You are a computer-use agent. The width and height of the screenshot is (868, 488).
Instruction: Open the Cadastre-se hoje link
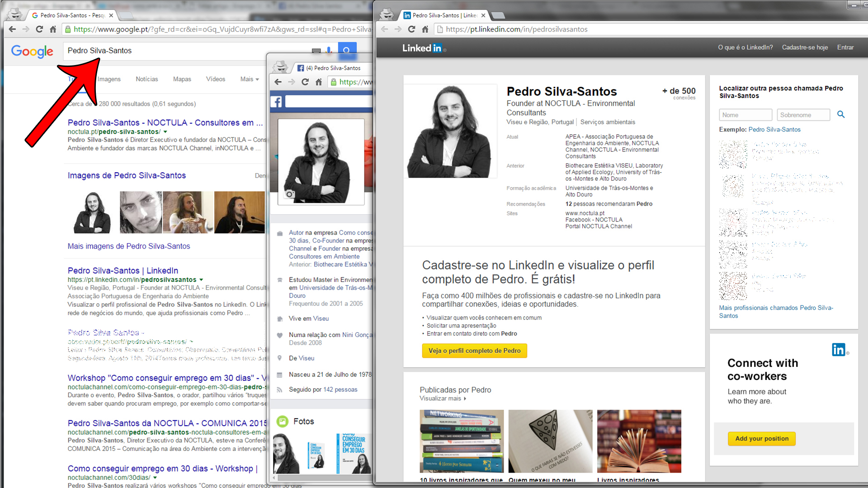(805, 47)
